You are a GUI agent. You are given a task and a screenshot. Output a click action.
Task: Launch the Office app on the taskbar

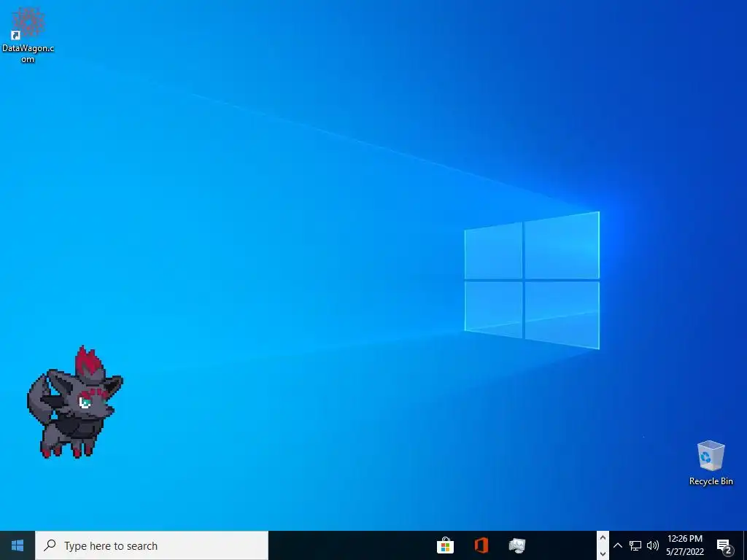click(x=481, y=545)
